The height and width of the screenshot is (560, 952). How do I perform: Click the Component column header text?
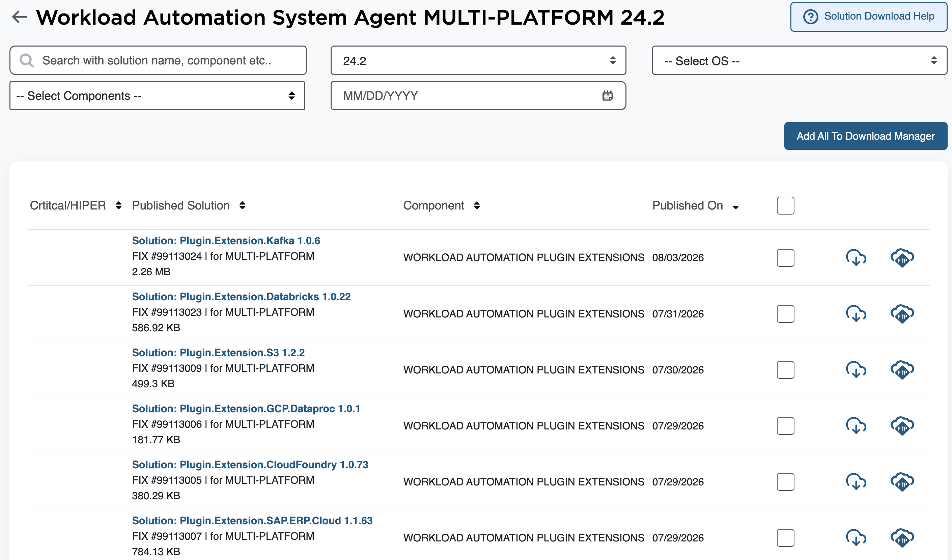point(434,205)
